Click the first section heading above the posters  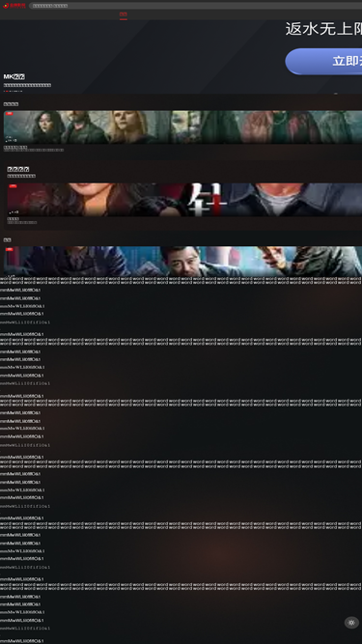click(x=11, y=104)
